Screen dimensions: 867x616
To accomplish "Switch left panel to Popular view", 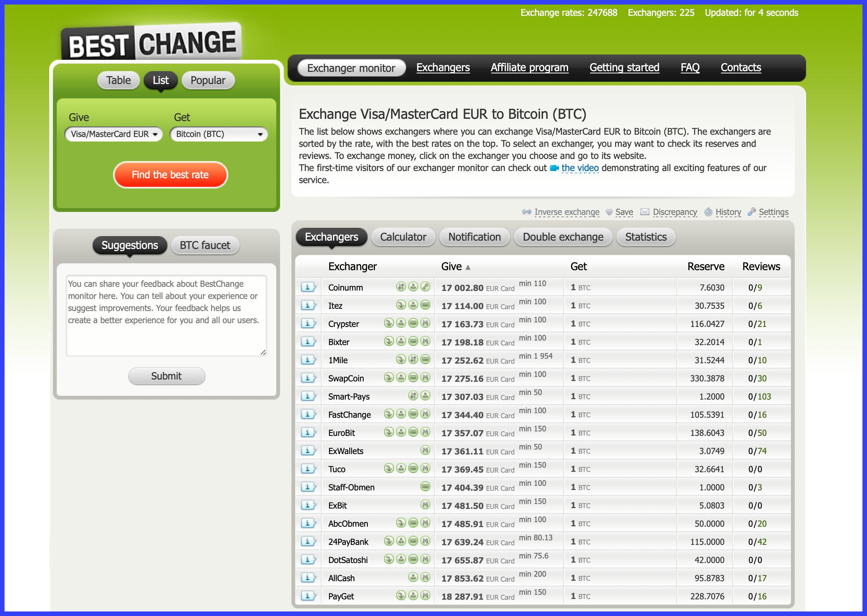I will (208, 81).
